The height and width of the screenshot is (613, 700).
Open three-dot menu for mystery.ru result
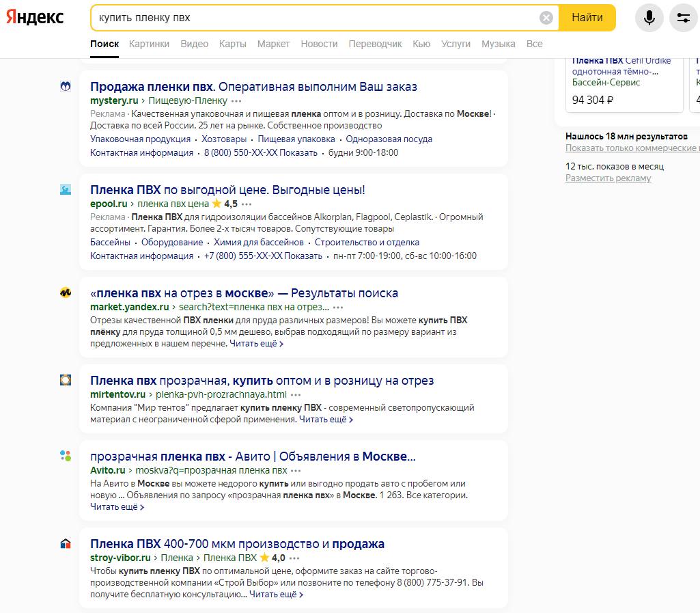(236, 101)
